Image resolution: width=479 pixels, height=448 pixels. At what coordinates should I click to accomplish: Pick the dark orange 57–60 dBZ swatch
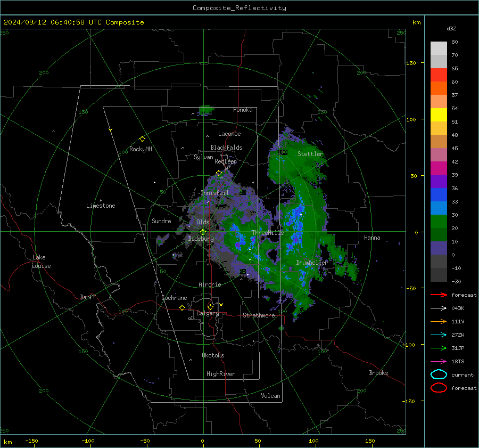(x=439, y=88)
